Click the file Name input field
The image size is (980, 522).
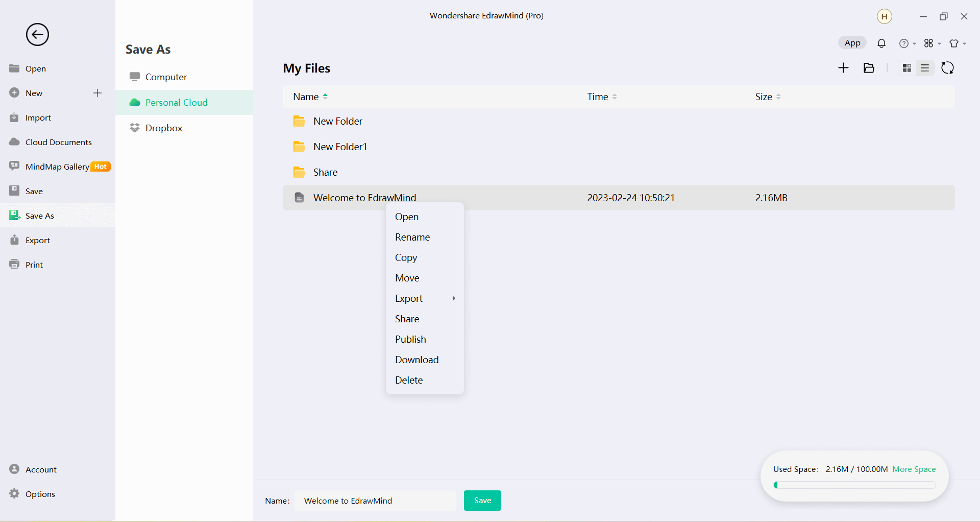(x=376, y=501)
